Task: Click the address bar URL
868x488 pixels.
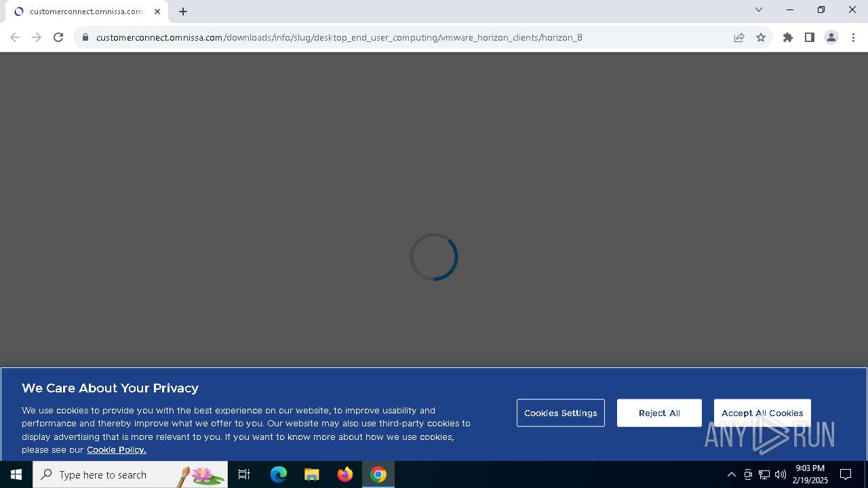Action: pos(339,37)
